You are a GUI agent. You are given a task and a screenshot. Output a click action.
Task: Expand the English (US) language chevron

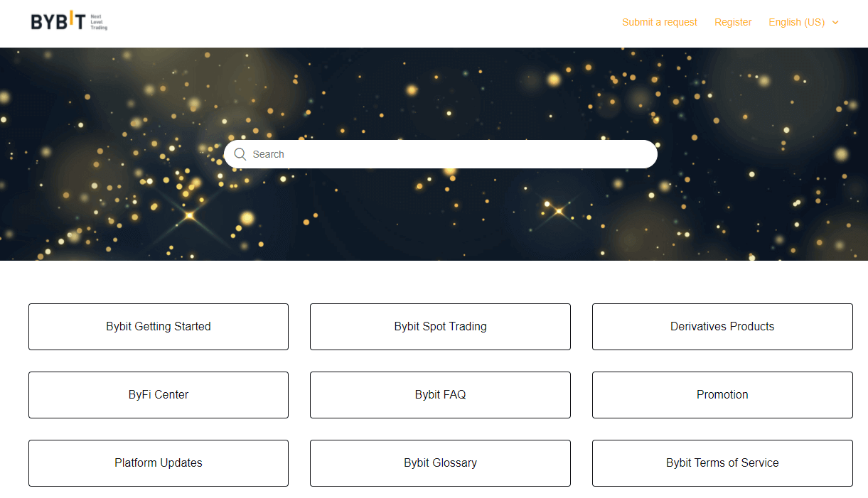coord(835,23)
